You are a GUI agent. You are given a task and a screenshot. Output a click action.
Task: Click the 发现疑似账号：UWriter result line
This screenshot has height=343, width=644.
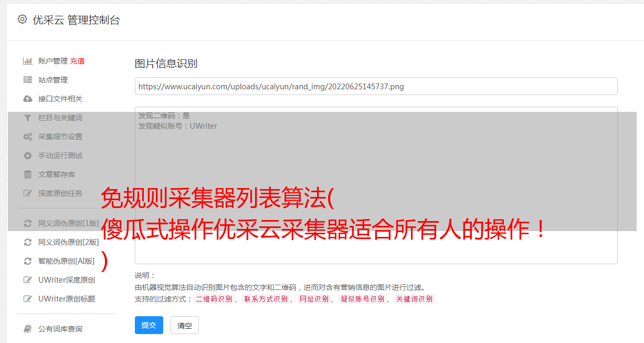(x=178, y=126)
